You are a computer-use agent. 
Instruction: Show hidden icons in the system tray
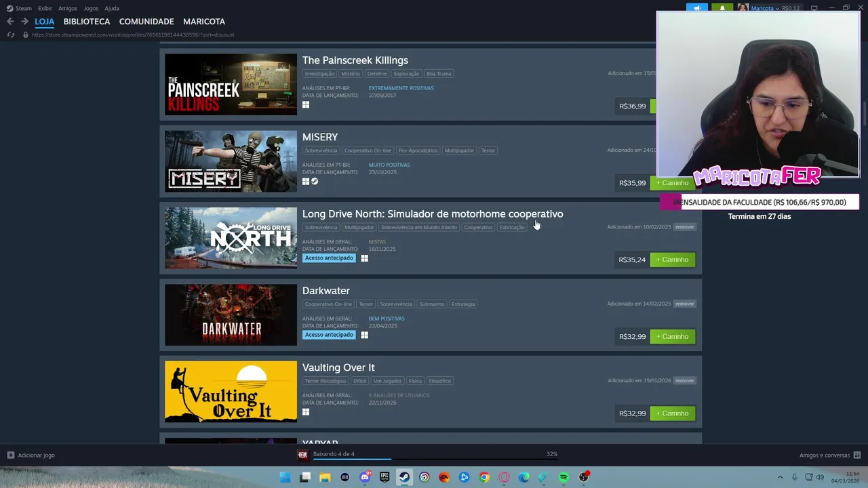click(x=780, y=477)
